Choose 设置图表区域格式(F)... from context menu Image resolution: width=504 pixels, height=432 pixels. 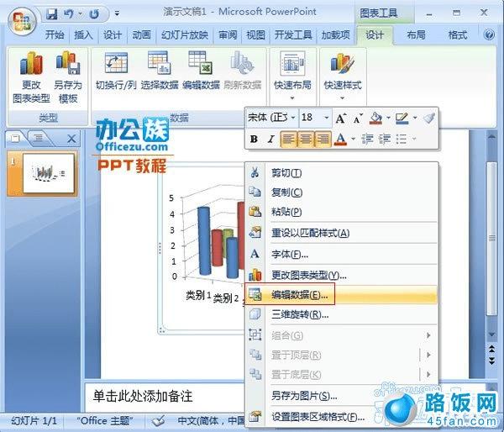click(341, 417)
